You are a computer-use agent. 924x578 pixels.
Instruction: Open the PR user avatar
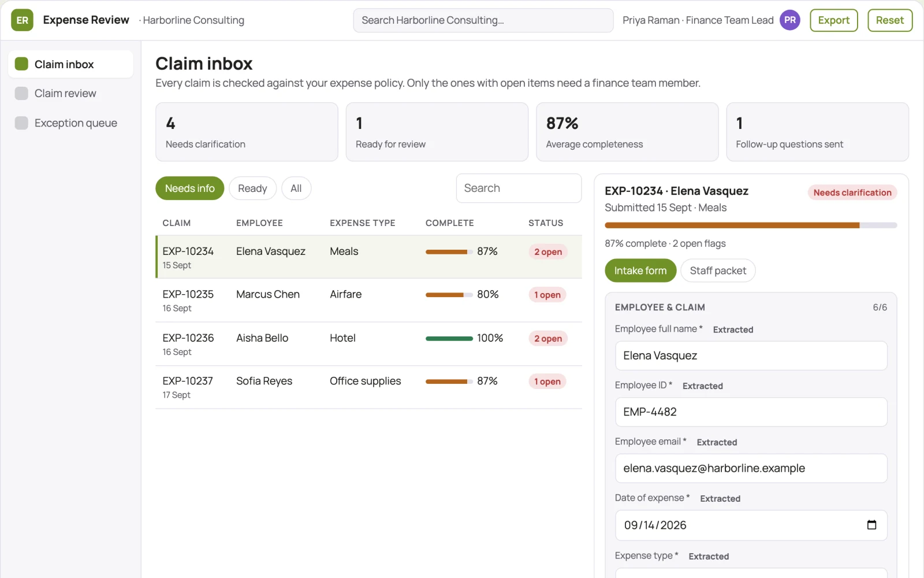pos(789,20)
